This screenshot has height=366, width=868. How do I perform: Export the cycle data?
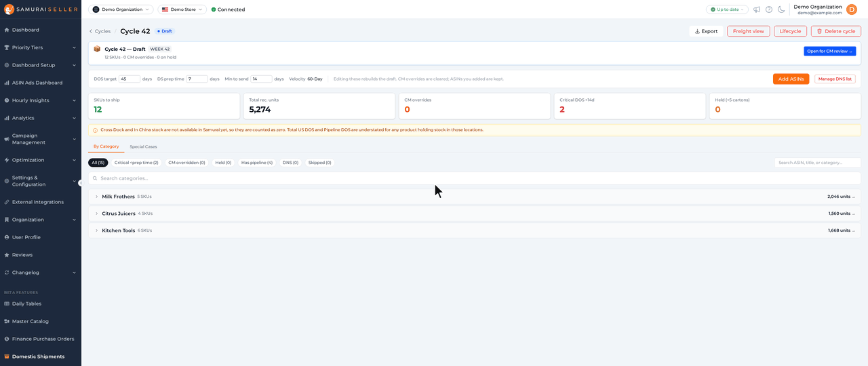[706, 31]
